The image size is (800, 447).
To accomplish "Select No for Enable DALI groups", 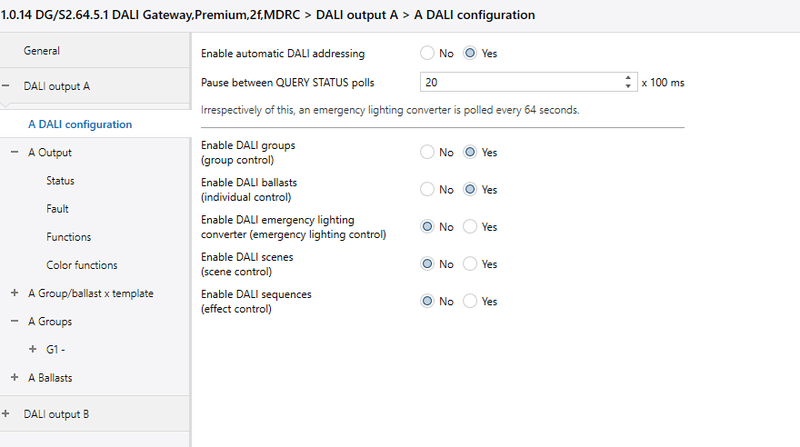I will click(428, 153).
